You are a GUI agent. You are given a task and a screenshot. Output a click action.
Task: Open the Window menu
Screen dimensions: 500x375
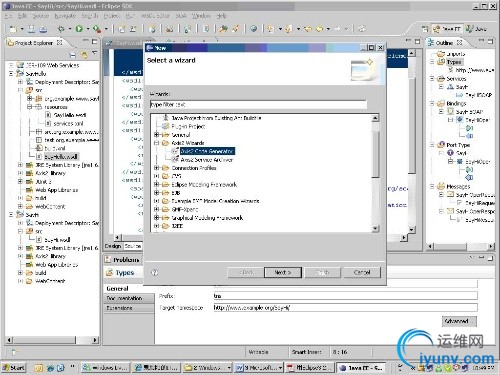[201, 16]
